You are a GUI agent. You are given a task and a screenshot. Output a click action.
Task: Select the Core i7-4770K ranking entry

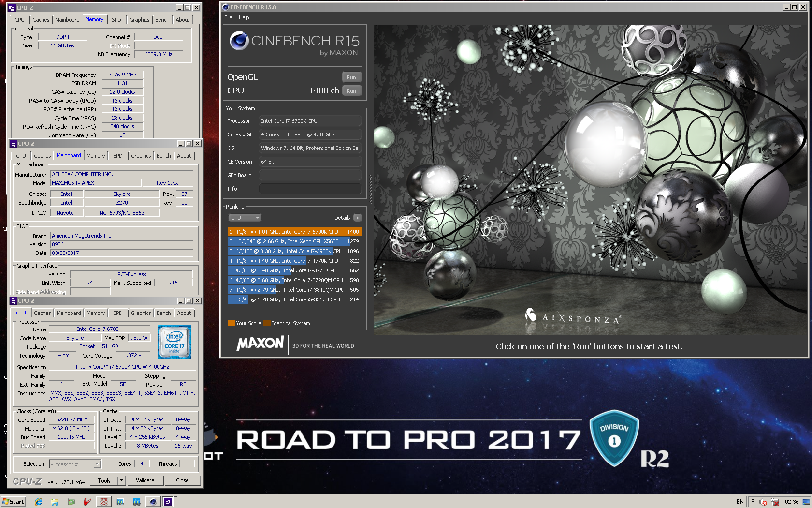pos(294,261)
